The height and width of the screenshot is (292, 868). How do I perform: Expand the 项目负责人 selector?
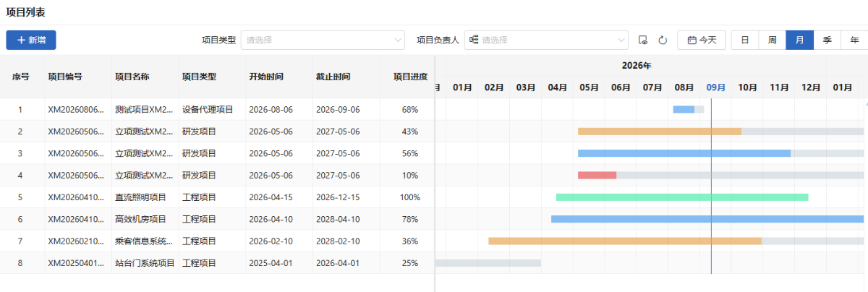point(546,40)
